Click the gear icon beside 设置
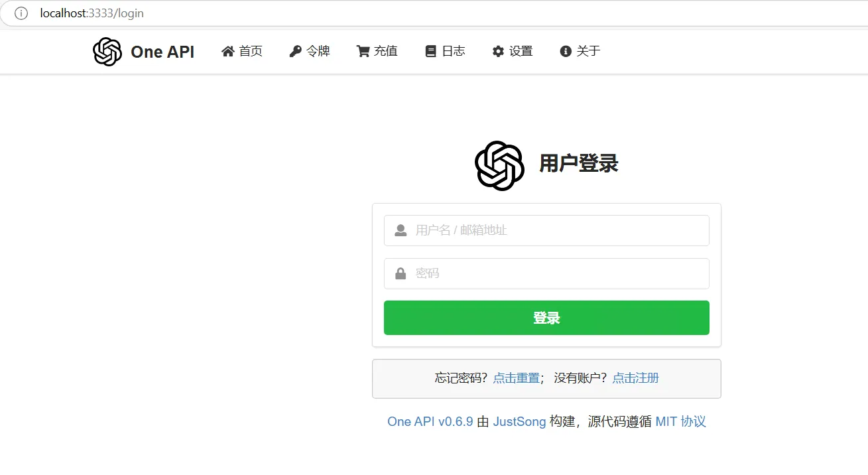This screenshot has height=475, width=868. (498, 51)
